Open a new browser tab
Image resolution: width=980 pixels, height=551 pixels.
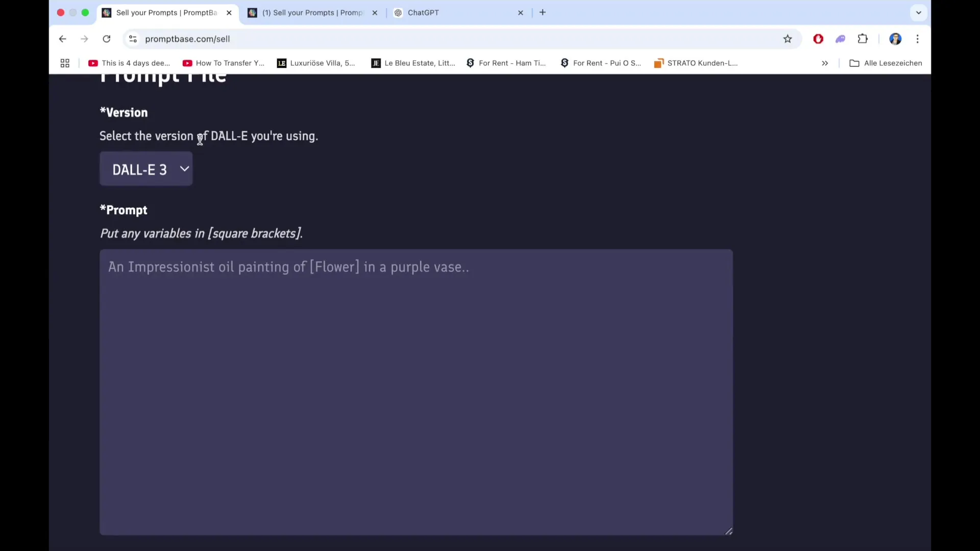pos(543,13)
